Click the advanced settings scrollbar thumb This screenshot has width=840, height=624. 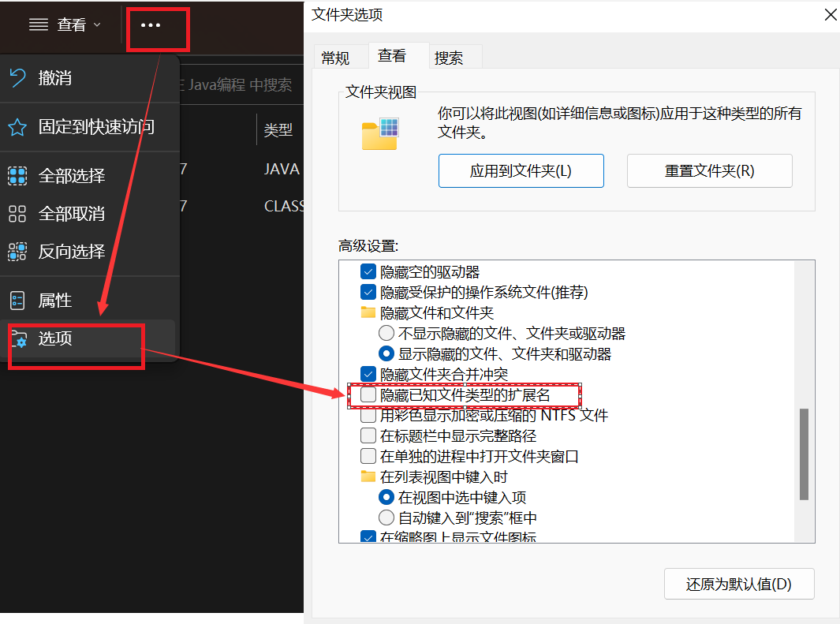tap(804, 454)
